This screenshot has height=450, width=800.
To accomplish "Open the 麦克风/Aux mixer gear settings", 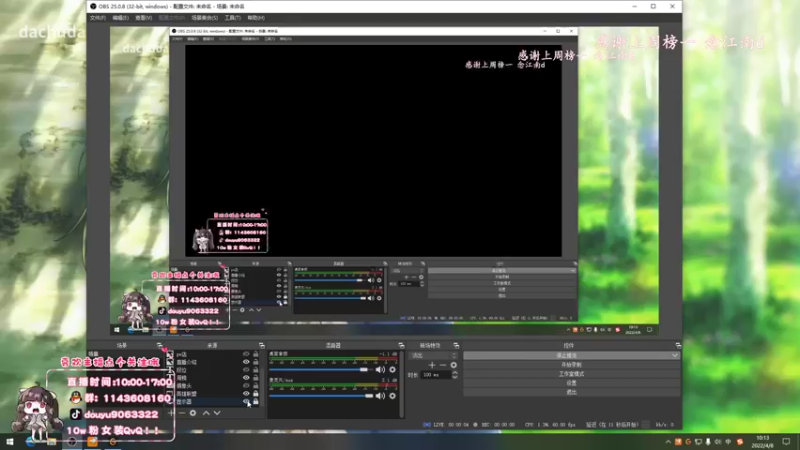I will coord(392,395).
